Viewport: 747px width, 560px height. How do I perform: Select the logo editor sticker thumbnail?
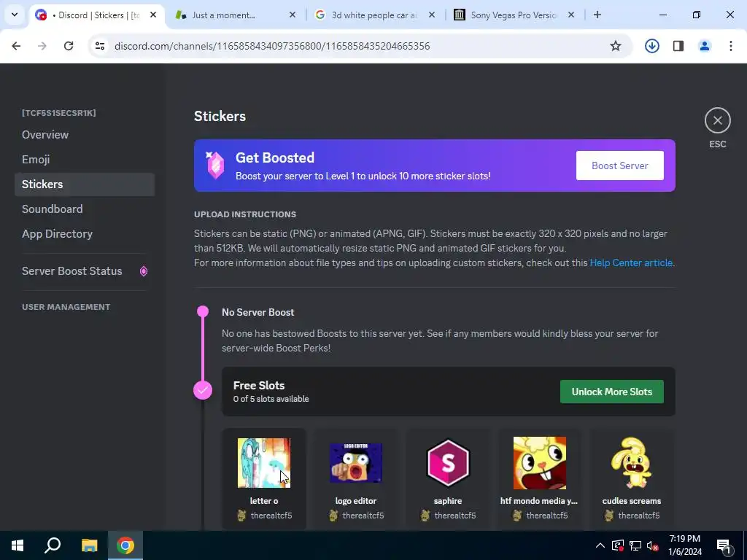click(x=356, y=463)
